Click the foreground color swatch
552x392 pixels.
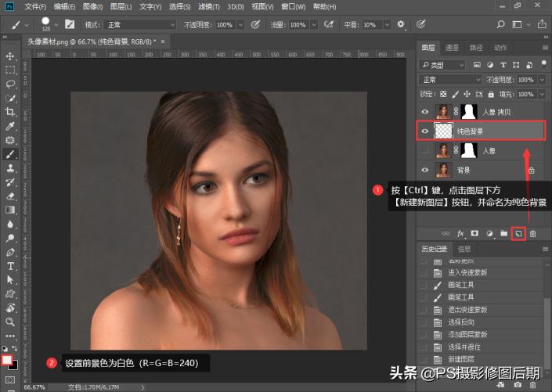coord(8,359)
